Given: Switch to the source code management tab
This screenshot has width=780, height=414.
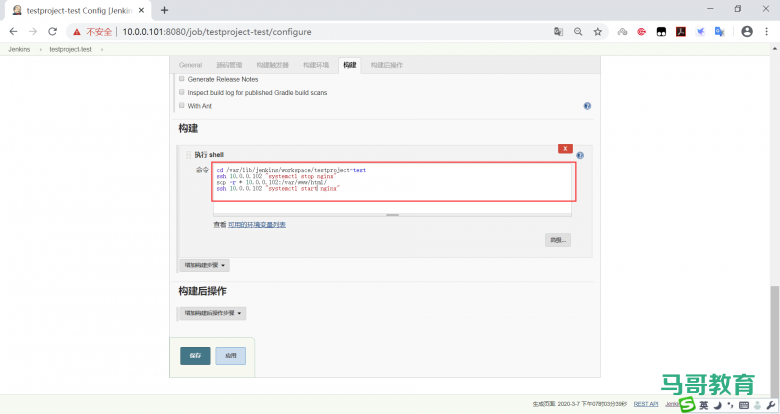Looking at the screenshot, I should click(229, 65).
